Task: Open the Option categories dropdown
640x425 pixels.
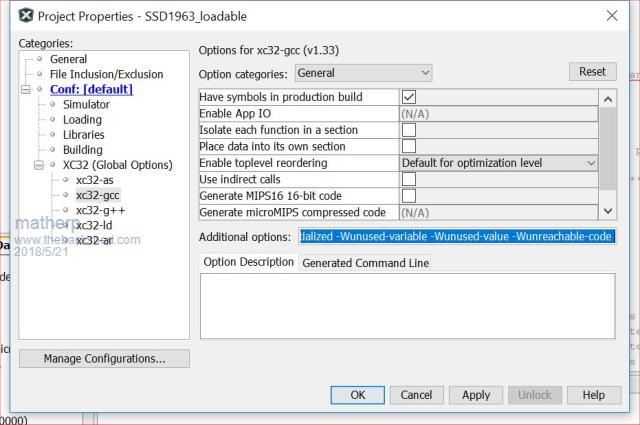Action: [x=363, y=73]
